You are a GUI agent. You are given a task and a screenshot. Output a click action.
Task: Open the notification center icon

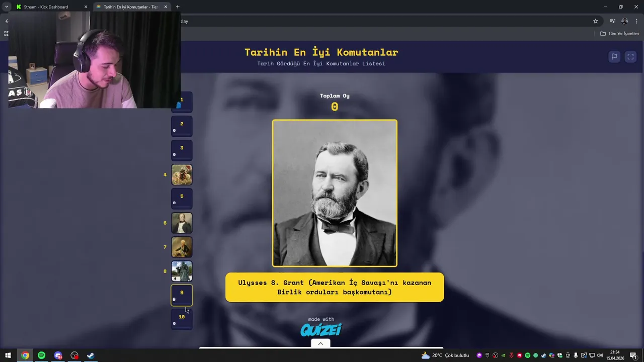633,355
